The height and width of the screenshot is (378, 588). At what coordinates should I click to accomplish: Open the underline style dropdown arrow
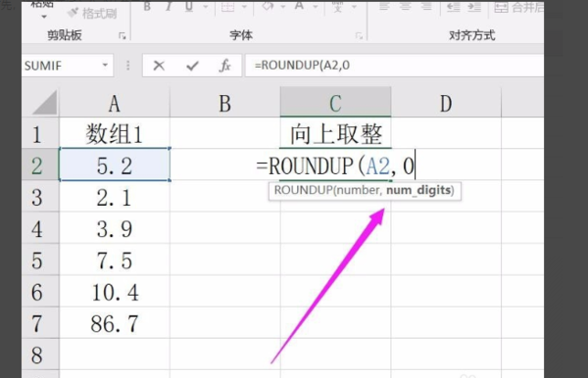tap(205, 7)
